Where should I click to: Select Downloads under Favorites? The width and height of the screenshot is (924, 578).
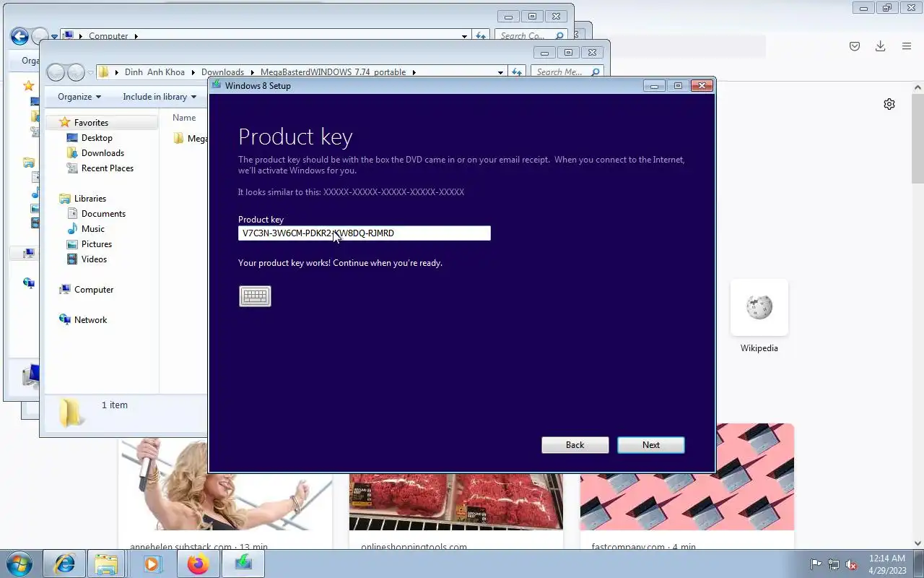(x=103, y=153)
